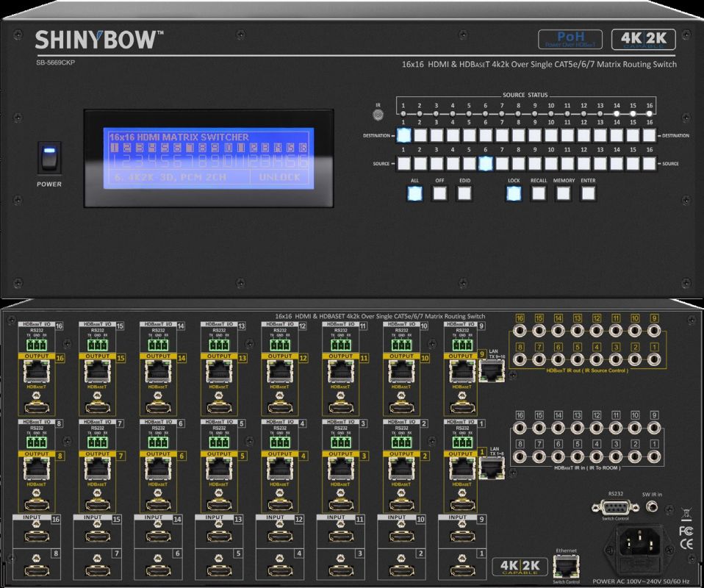This screenshot has height=588, width=704.
Task: Click HDBaseT IR out jack 16
Action: [x=520, y=331]
